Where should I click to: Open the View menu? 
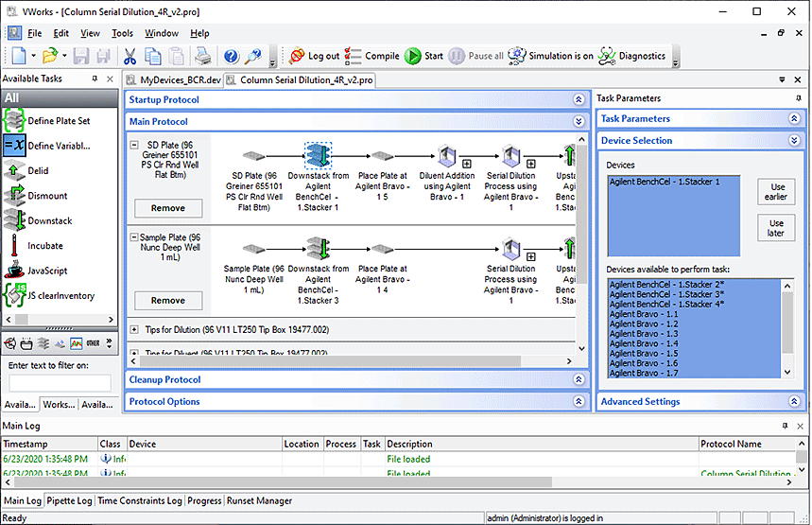pyautogui.click(x=90, y=33)
